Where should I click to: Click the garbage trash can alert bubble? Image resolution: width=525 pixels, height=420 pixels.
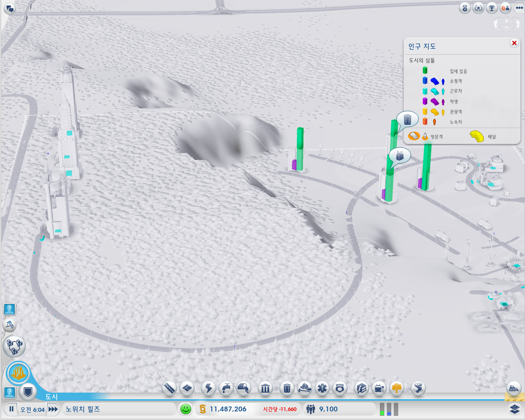click(x=407, y=119)
